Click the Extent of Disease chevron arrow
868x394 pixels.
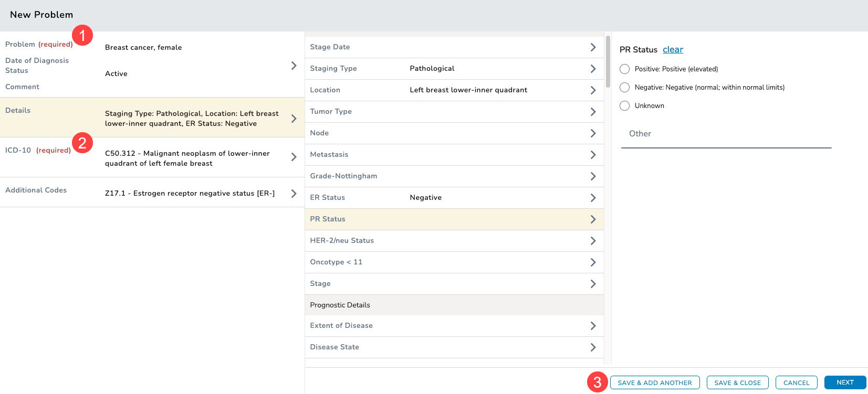tap(593, 326)
